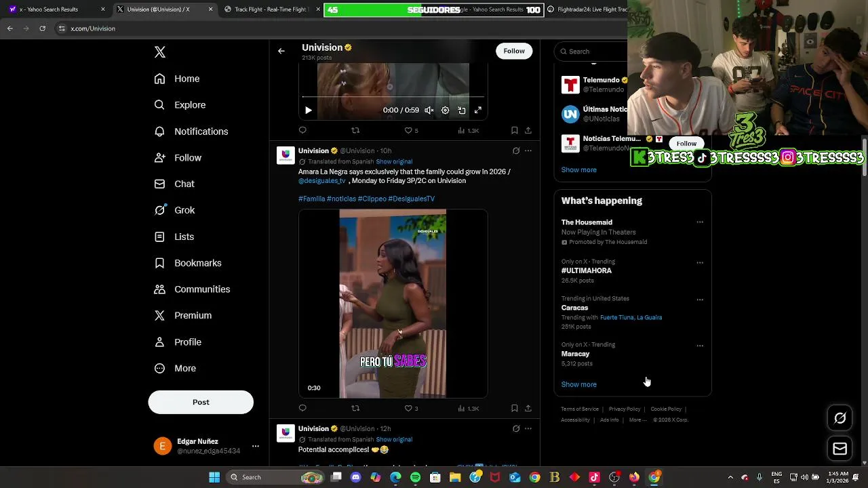This screenshot has height=488, width=868.
Task: Open more options on Potential accomplices post
Action: tap(528, 428)
